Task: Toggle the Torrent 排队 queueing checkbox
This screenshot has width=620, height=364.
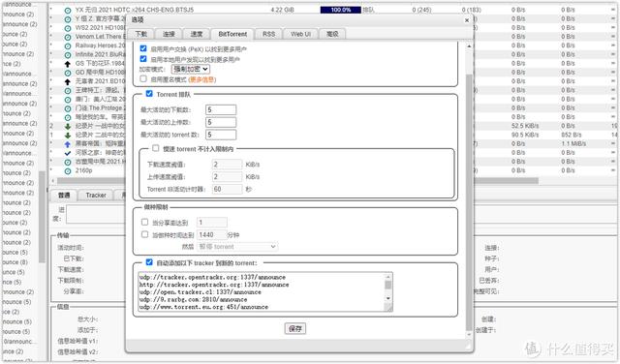Action: pos(149,94)
